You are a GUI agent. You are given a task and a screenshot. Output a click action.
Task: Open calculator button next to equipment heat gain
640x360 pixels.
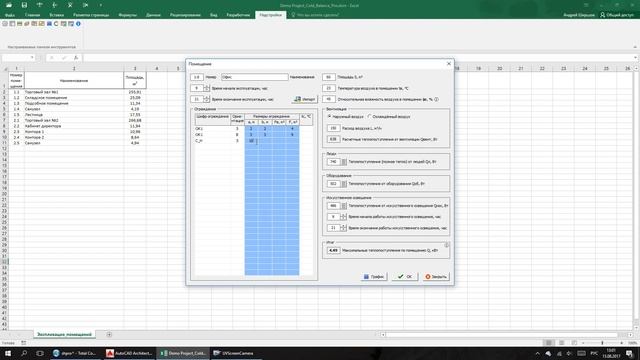pyautogui.click(x=344, y=184)
